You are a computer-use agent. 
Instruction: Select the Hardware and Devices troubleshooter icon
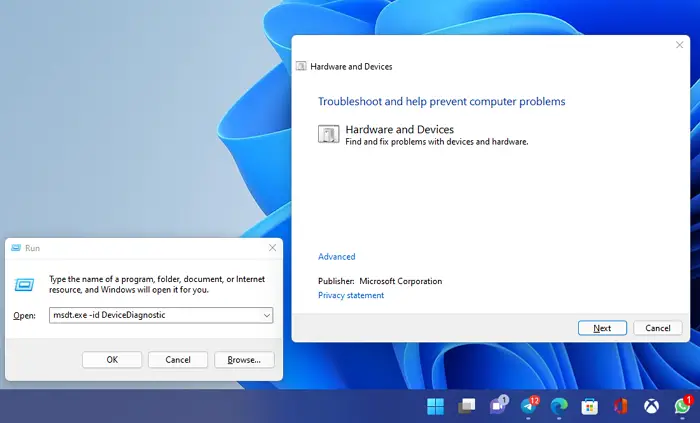click(x=329, y=134)
